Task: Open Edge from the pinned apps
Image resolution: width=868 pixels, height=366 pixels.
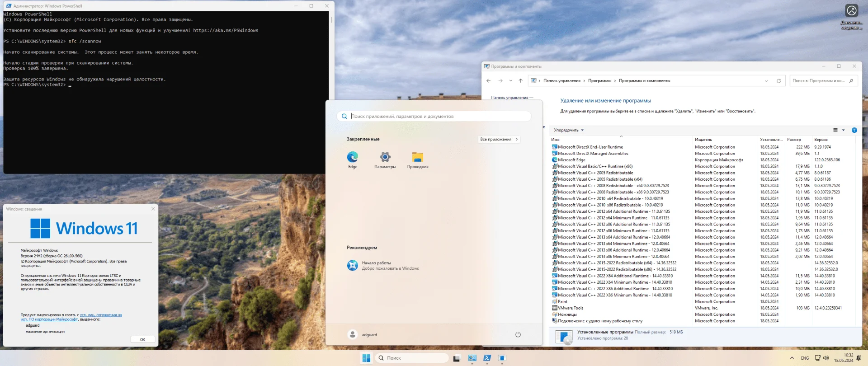Action: coord(353,160)
